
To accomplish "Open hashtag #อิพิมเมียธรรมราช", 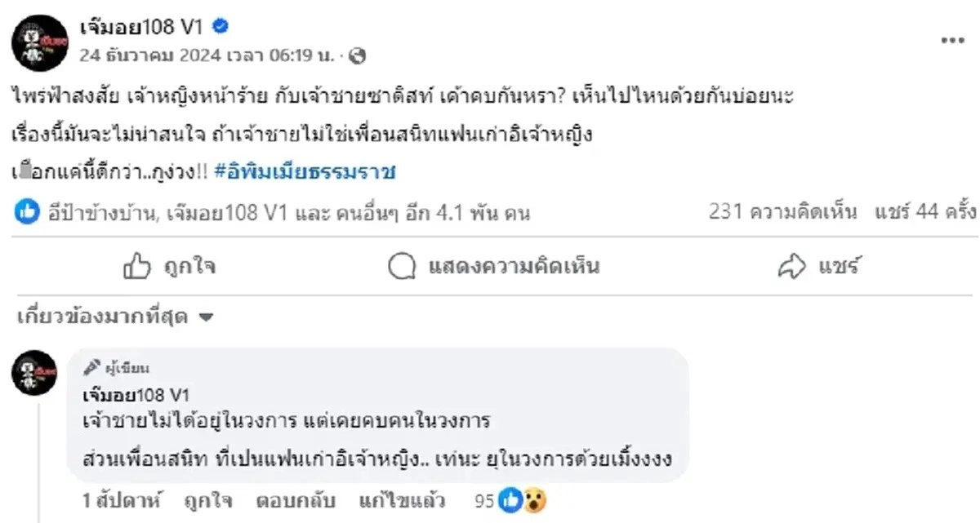I will coord(305,171).
